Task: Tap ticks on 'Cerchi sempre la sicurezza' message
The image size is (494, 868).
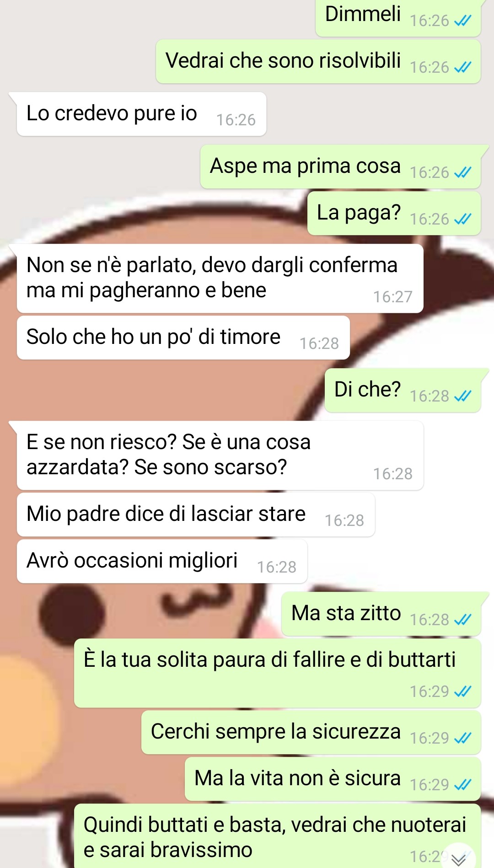Action: (462, 738)
